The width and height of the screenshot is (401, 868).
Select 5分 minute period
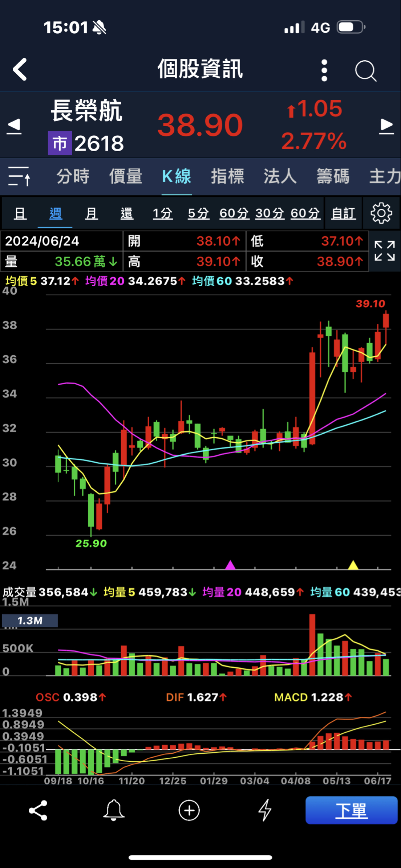pyautogui.click(x=198, y=213)
